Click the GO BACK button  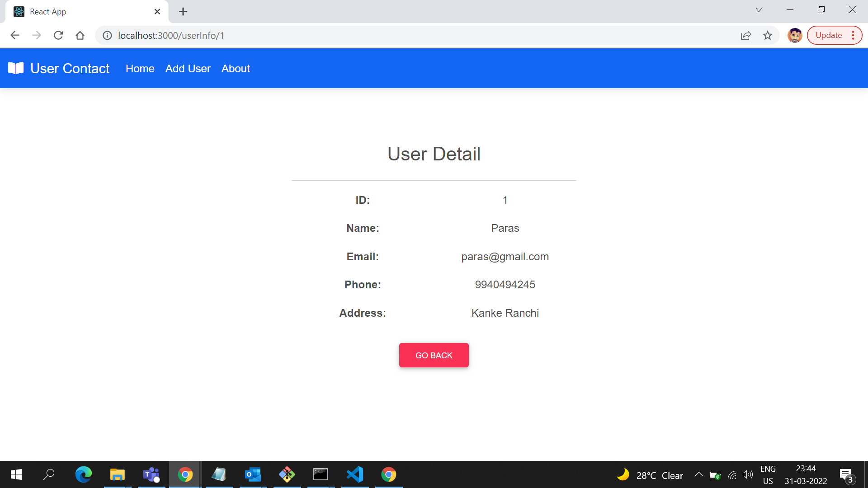point(434,355)
